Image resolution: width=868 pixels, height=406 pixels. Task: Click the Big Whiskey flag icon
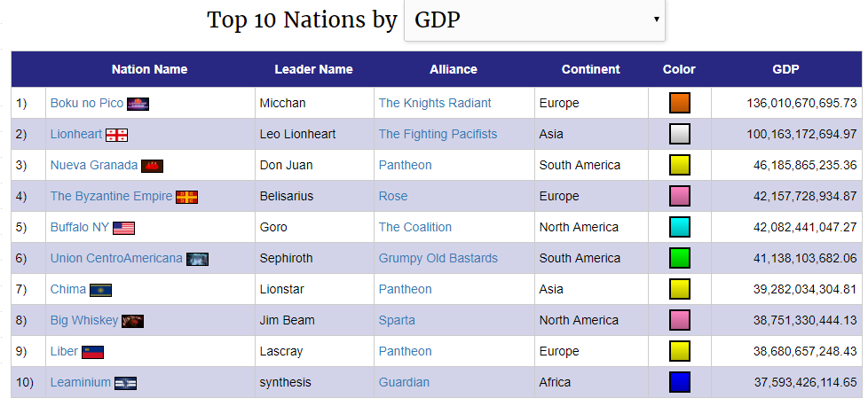point(132,321)
